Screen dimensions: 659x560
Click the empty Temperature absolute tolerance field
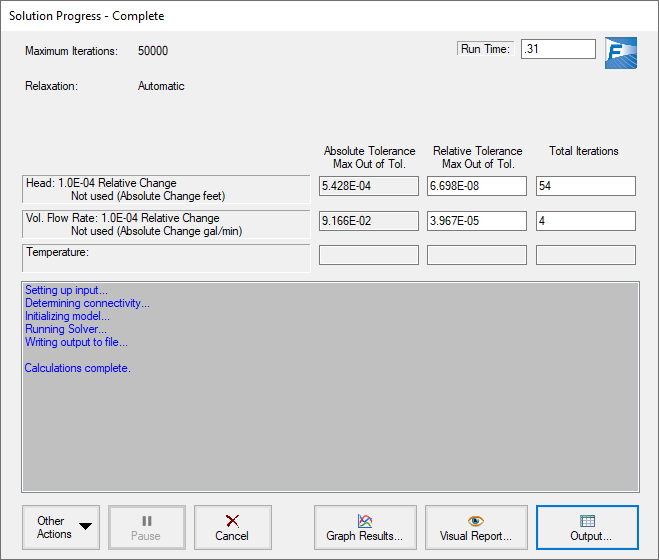(x=368, y=255)
